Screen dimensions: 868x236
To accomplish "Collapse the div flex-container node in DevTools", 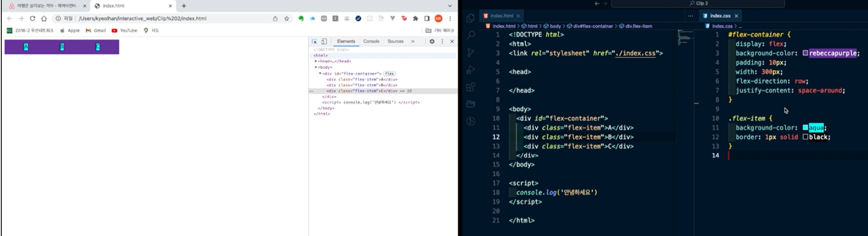I will coord(320,74).
